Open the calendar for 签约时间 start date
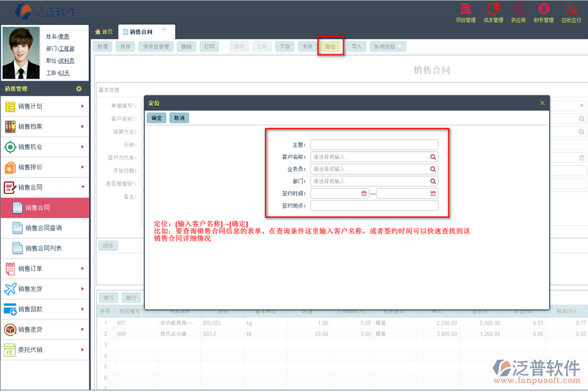The width and height of the screenshot is (588, 392). (x=364, y=194)
